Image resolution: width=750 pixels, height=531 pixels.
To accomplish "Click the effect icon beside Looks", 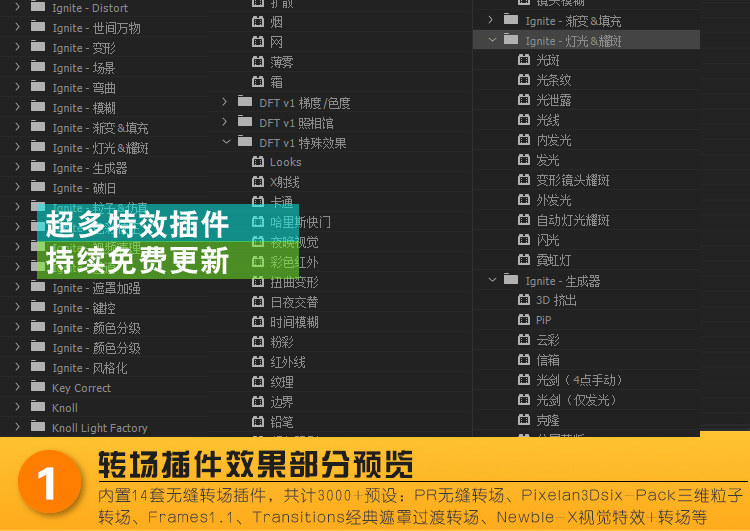I will [x=258, y=162].
